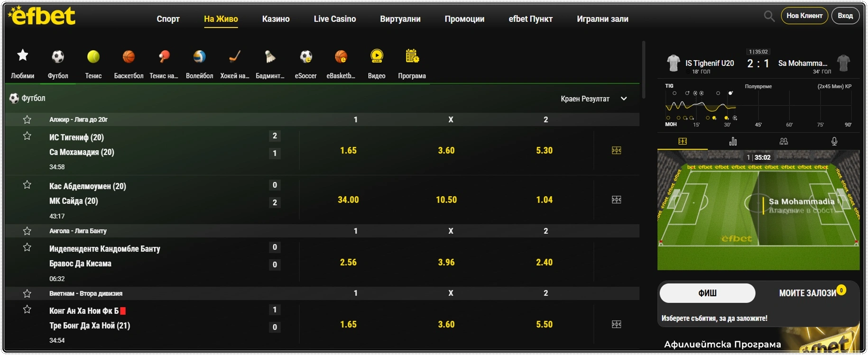Favorite the ИС Тигениф match star
The height and width of the screenshot is (355, 868).
[x=27, y=136]
